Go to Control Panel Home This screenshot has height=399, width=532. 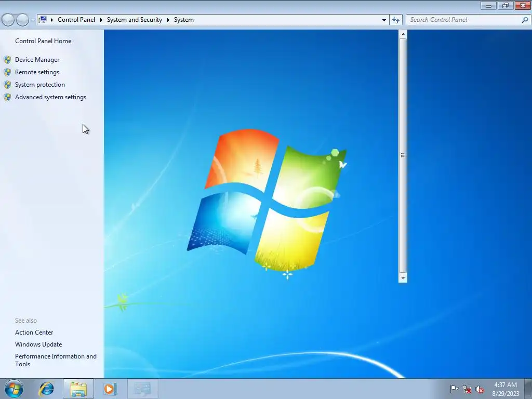(x=43, y=41)
